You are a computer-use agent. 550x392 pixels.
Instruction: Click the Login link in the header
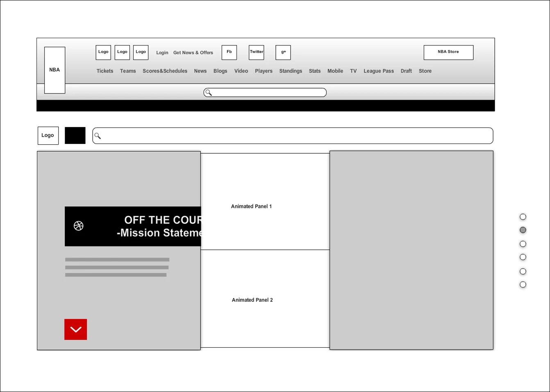(x=162, y=52)
